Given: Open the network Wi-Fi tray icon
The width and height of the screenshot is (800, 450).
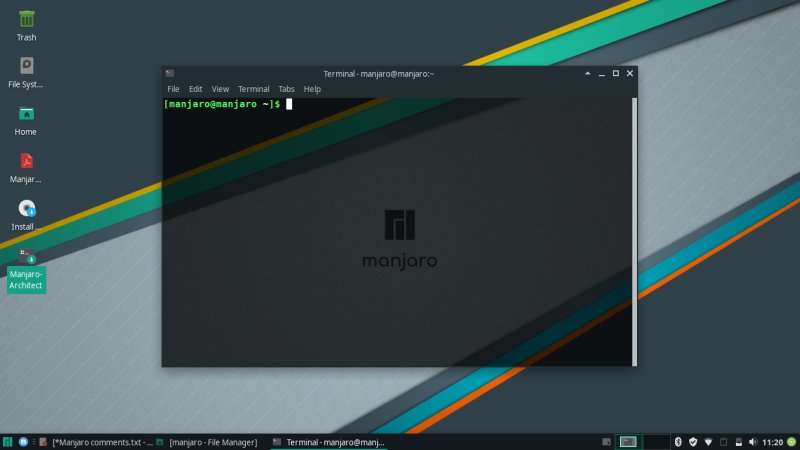Looking at the screenshot, I should tap(708, 442).
